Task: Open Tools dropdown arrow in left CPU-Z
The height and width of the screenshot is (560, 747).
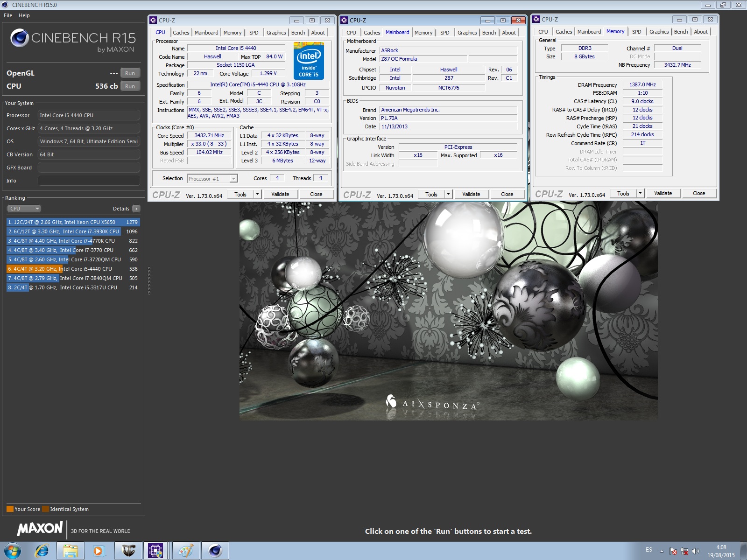Action: (x=257, y=194)
